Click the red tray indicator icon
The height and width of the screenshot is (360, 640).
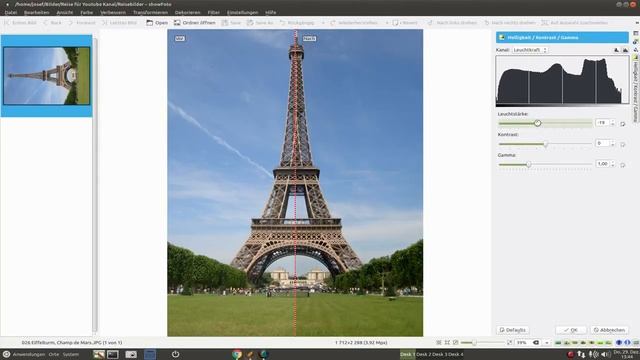[x=570, y=354]
